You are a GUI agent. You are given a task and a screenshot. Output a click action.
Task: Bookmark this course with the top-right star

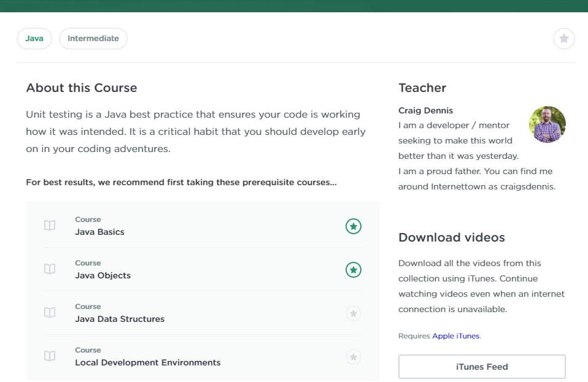click(563, 39)
